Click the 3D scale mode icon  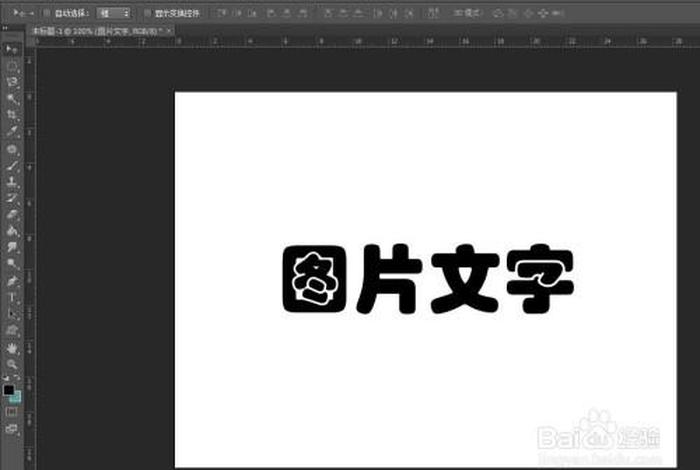click(x=558, y=13)
